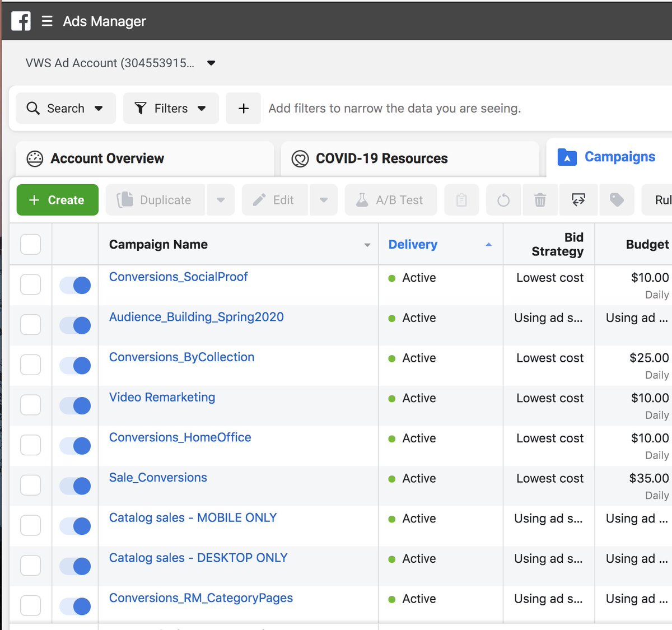Select checkbox for Audience_Building_Spring2020

(30, 325)
